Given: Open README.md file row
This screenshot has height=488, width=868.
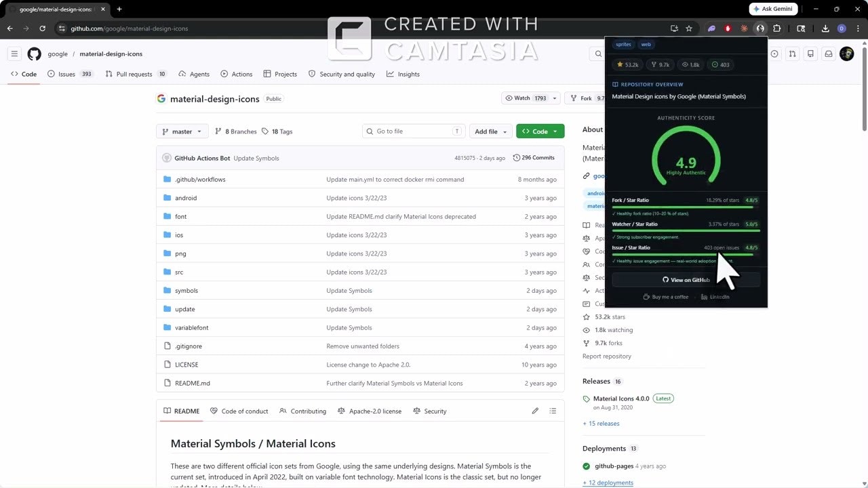Looking at the screenshot, I should [x=360, y=383].
